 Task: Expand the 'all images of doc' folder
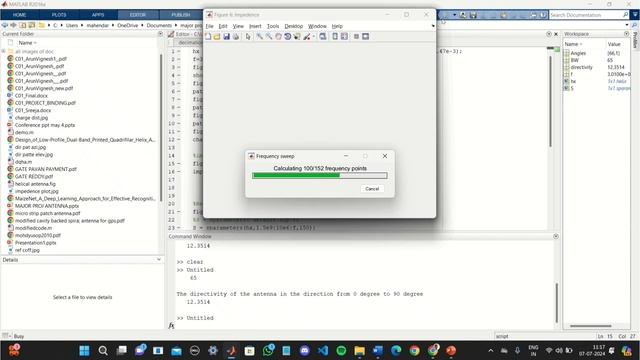[x=4, y=51]
